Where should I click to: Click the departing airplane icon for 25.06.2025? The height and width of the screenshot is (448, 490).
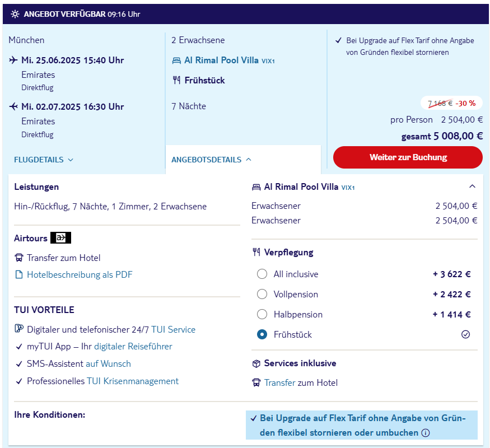coord(13,60)
